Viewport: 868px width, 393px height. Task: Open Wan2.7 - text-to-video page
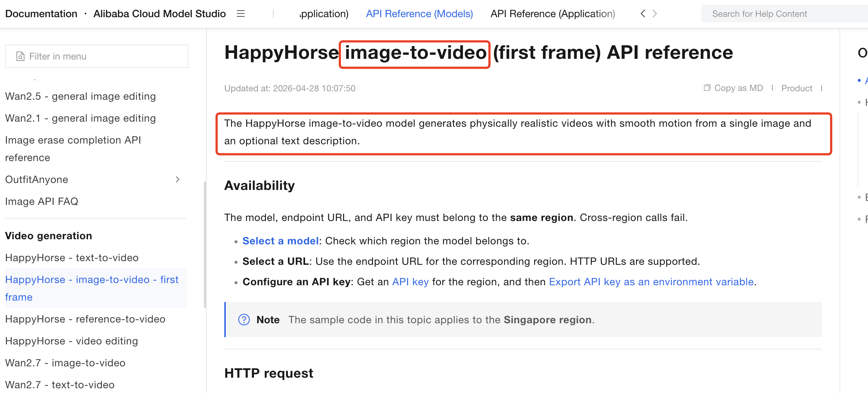[x=60, y=385]
